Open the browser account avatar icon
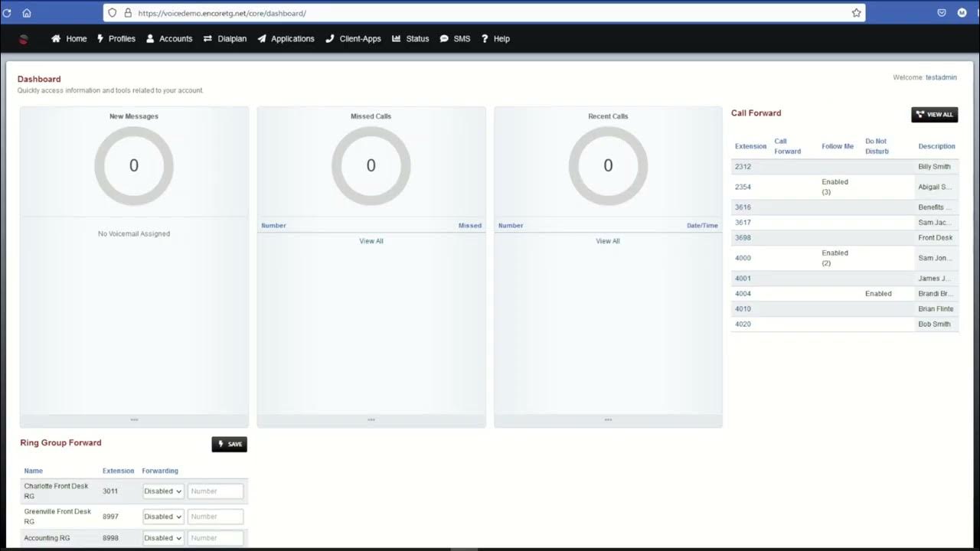The image size is (980, 551). [x=962, y=13]
